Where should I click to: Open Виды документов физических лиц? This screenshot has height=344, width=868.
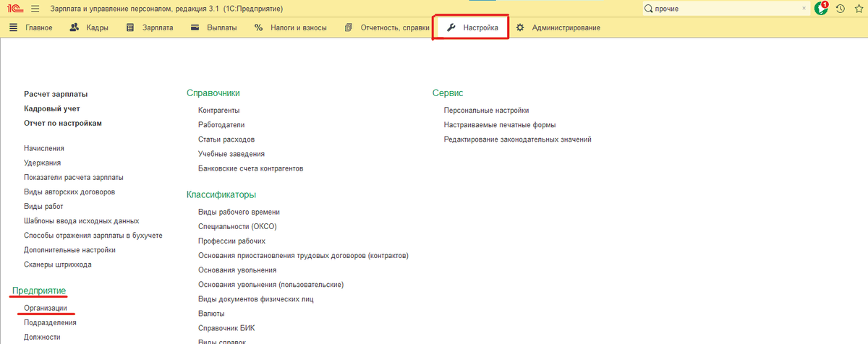[x=255, y=299]
